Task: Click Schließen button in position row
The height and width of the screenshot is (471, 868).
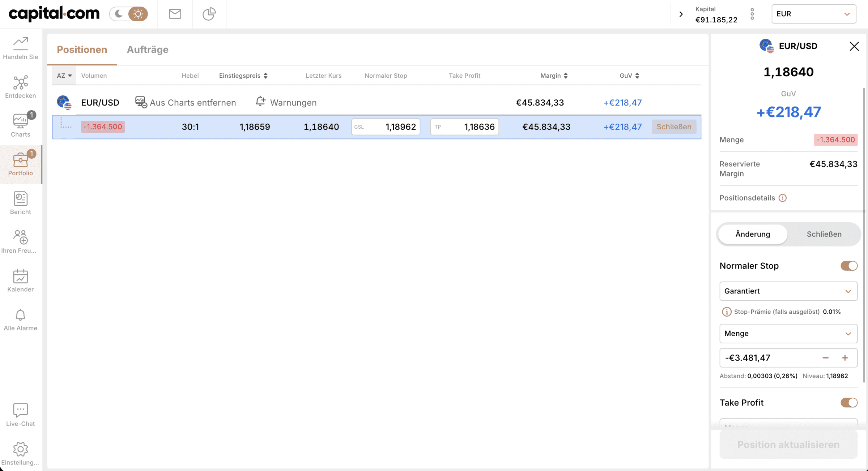Action: tap(674, 127)
